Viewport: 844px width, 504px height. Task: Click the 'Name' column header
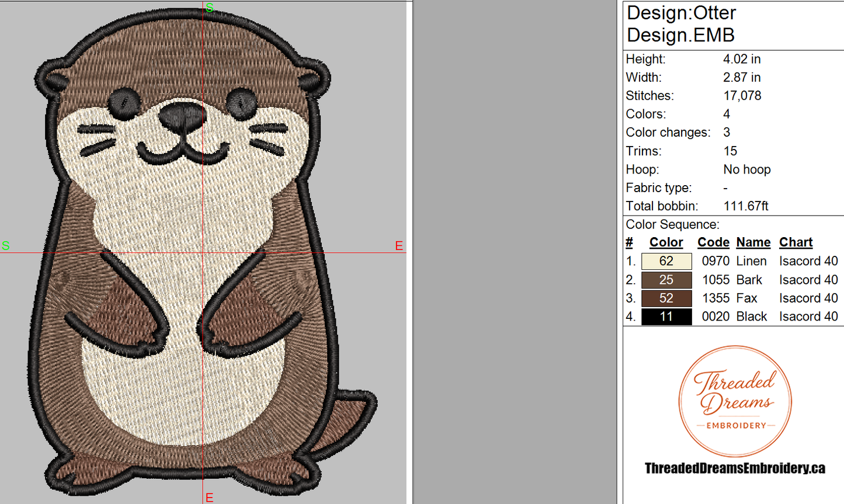pyautogui.click(x=753, y=242)
